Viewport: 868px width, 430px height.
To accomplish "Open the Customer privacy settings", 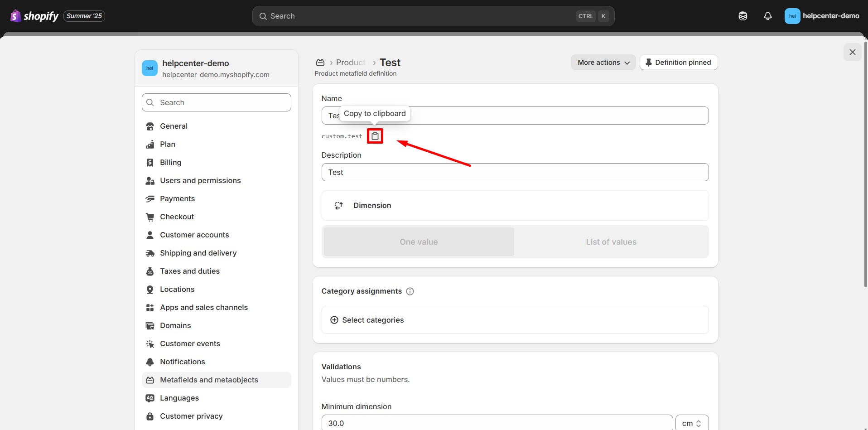I will [191, 416].
